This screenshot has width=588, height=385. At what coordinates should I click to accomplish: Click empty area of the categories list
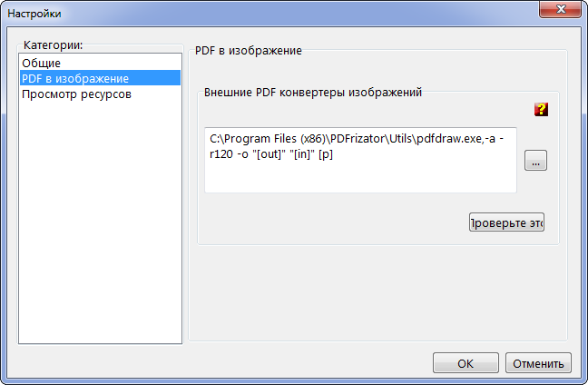tap(100, 227)
